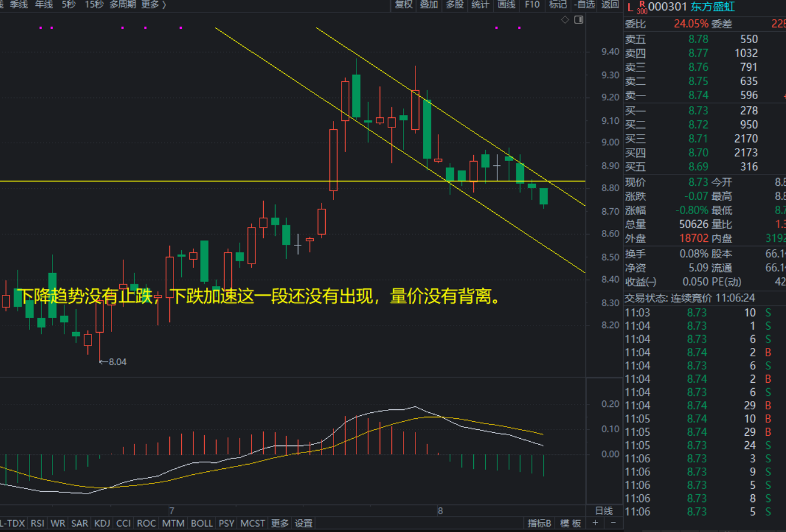
Task: Click the 换手 value 0.08%
Action: [x=694, y=254]
